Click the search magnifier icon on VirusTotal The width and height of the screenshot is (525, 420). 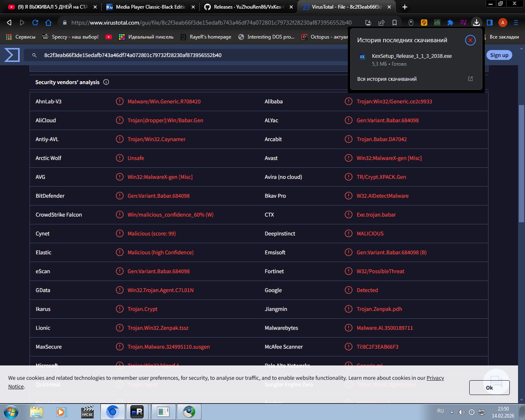tap(34, 55)
